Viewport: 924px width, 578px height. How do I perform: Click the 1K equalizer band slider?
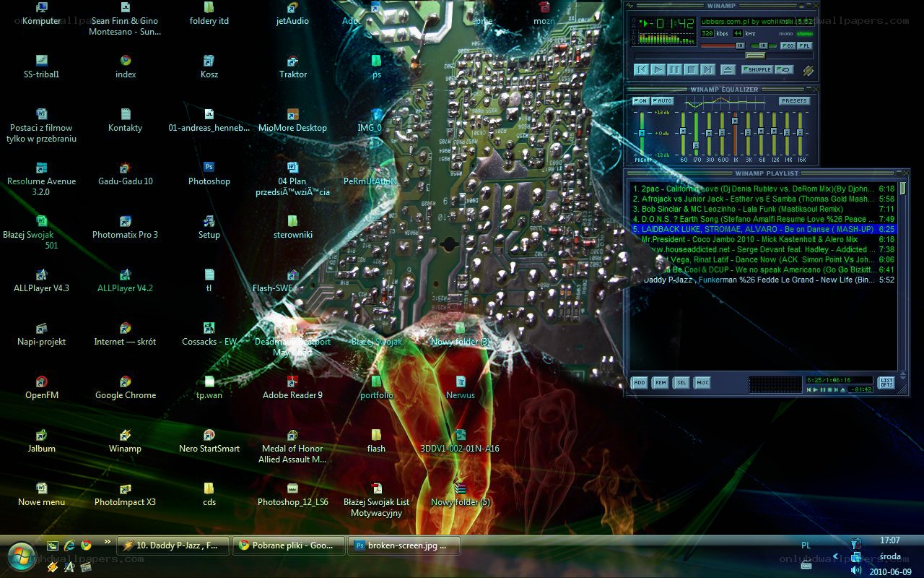point(736,133)
